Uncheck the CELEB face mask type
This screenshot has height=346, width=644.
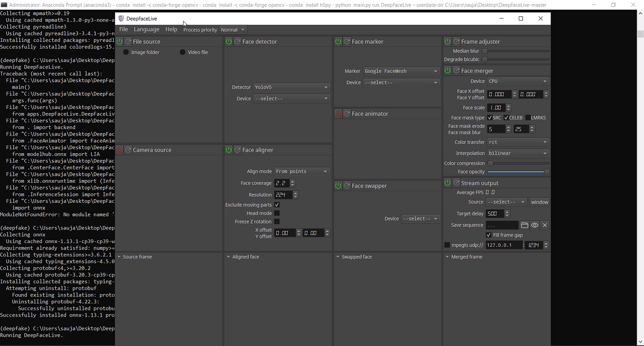pyautogui.click(x=506, y=118)
